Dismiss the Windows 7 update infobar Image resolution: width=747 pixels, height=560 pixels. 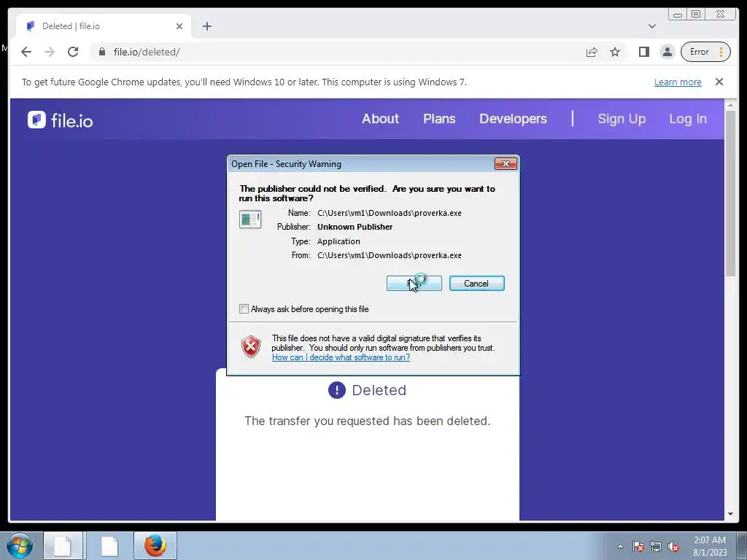click(719, 82)
